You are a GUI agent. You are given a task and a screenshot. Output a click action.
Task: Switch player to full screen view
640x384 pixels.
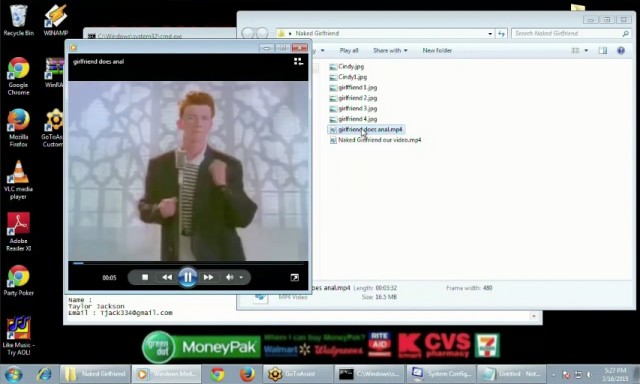click(x=294, y=277)
